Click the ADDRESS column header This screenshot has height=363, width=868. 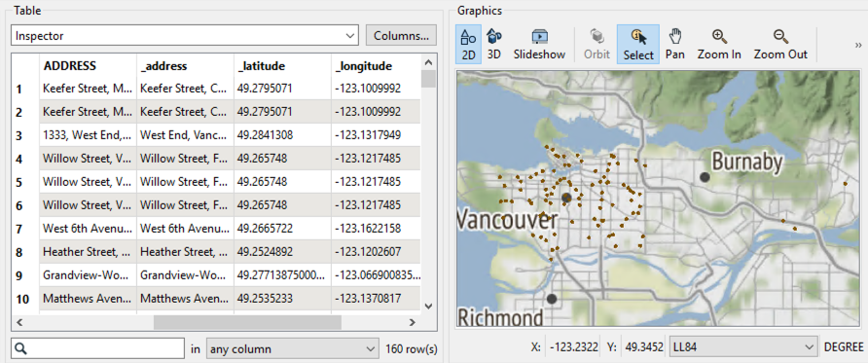click(x=88, y=66)
